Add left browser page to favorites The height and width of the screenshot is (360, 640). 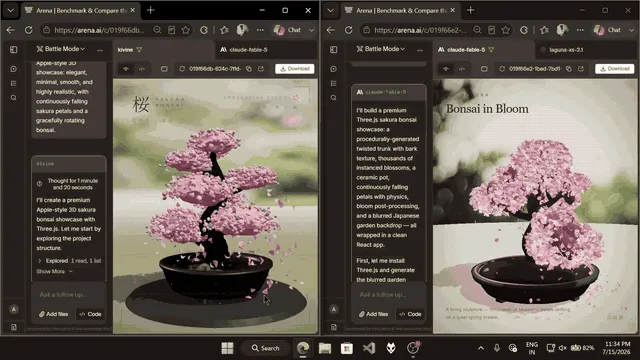click(186, 30)
